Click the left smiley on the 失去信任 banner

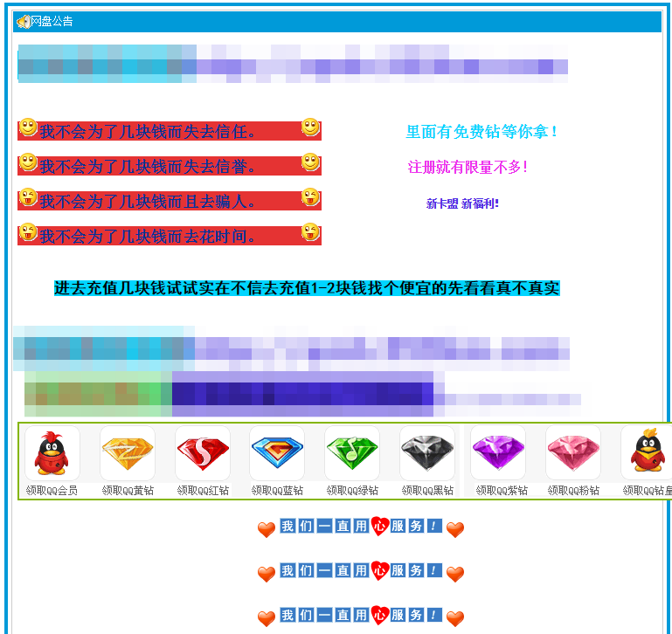coord(28,127)
